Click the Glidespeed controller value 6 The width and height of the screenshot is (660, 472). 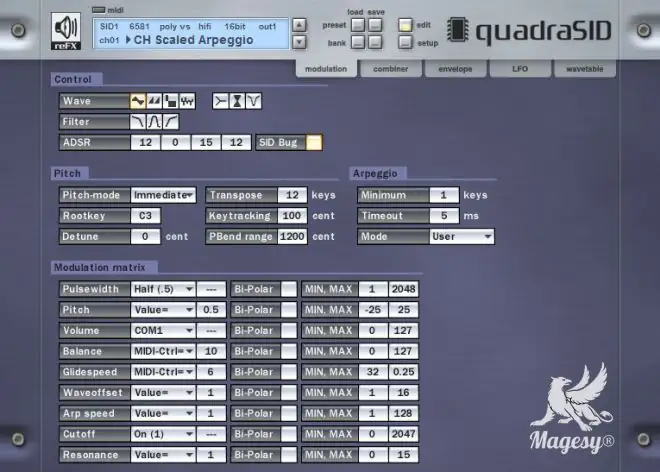[211, 372]
